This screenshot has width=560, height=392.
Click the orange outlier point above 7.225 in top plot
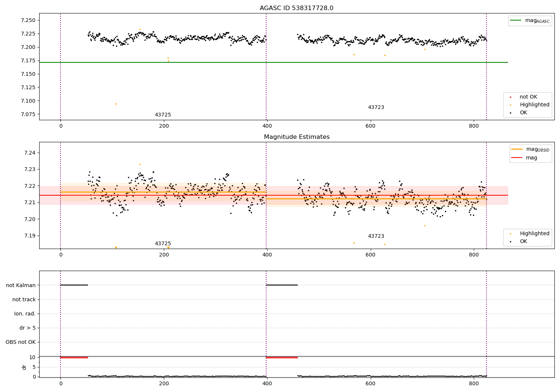click(140, 29)
